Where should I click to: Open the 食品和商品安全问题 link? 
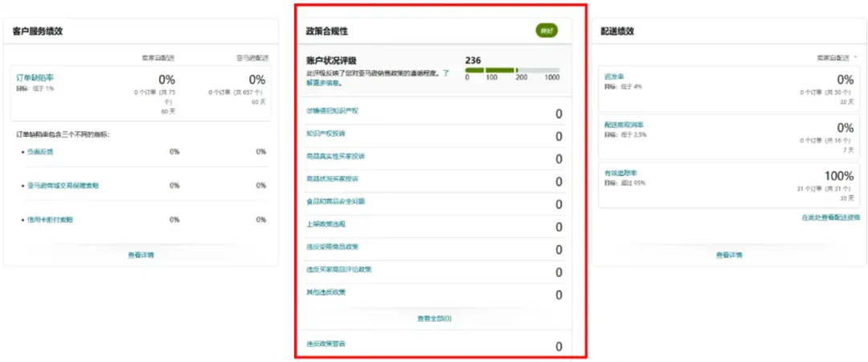pyautogui.click(x=335, y=201)
